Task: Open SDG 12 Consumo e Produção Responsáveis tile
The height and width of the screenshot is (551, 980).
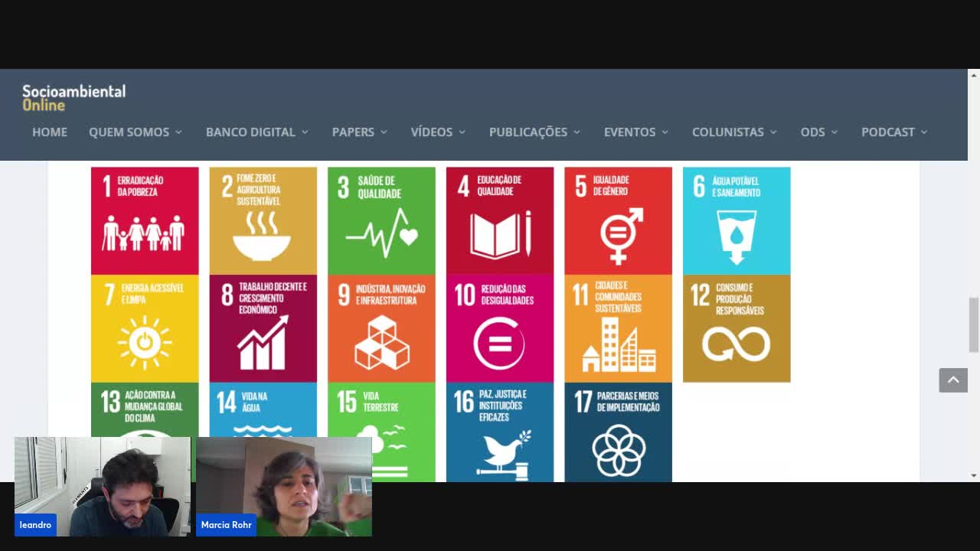Action: pyautogui.click(x=737, y=328)
